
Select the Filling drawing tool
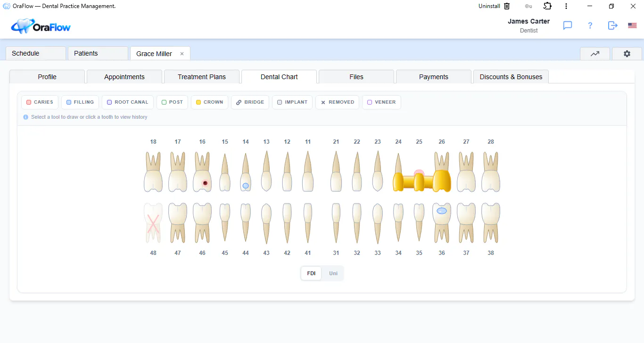point(80,102)
